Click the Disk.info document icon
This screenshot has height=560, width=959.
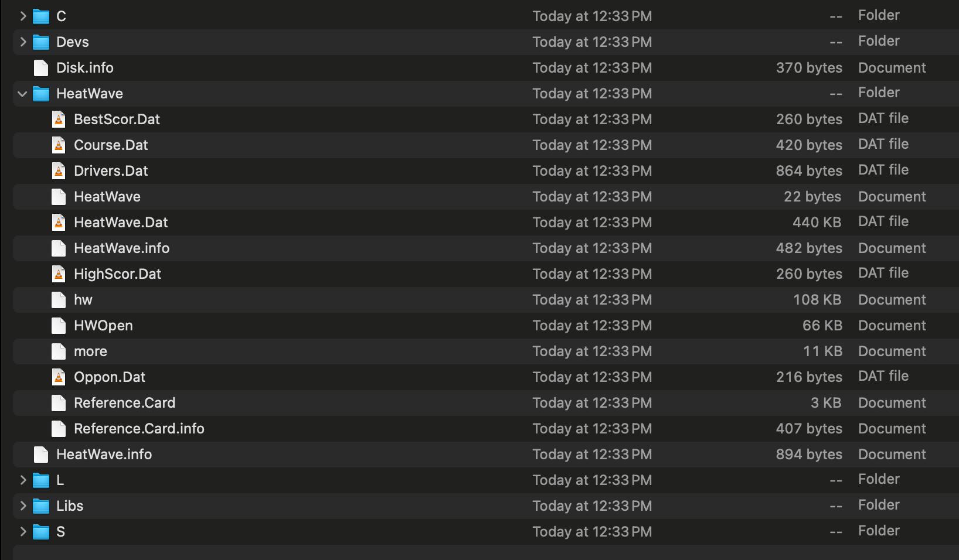pos(41,68)
